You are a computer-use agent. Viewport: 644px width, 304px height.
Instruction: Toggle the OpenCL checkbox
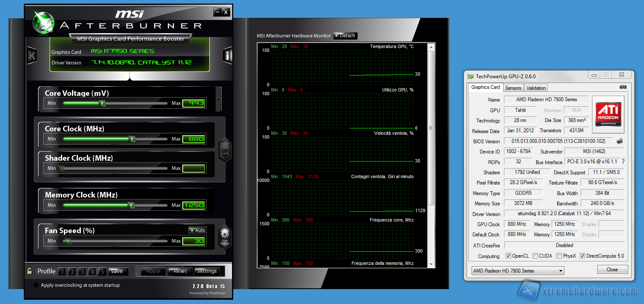(x=508, y=256)
